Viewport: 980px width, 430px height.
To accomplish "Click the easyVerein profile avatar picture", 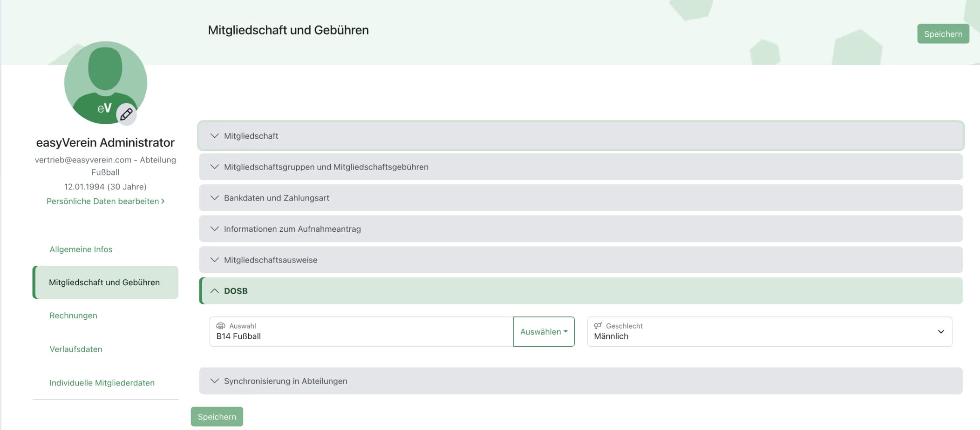I will coord(106,83).
